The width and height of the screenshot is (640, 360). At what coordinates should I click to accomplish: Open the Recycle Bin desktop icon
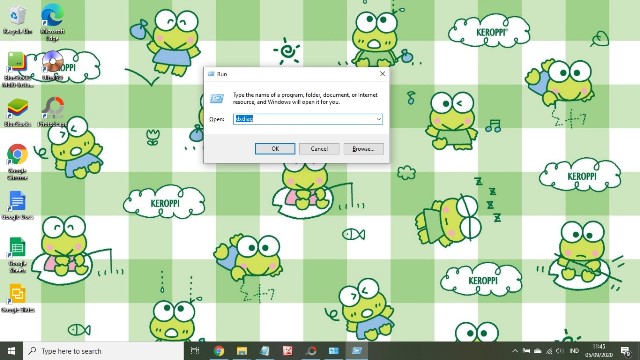tap(17, 19)
